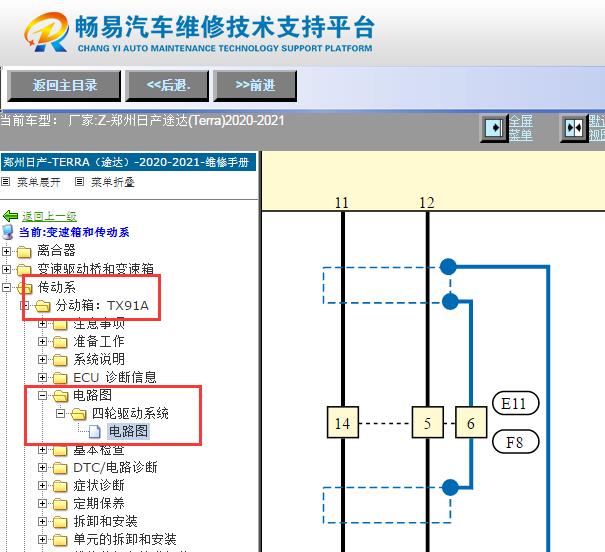Open the ECU 诊断信息 tree label
Image resolution: width=605 pixels, height=552 pixels.
(x=115, y=377)
